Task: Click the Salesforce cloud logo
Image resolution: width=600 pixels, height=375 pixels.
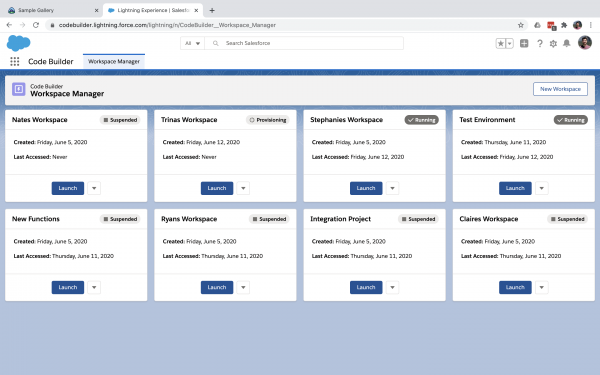Action: pos(18,43)
